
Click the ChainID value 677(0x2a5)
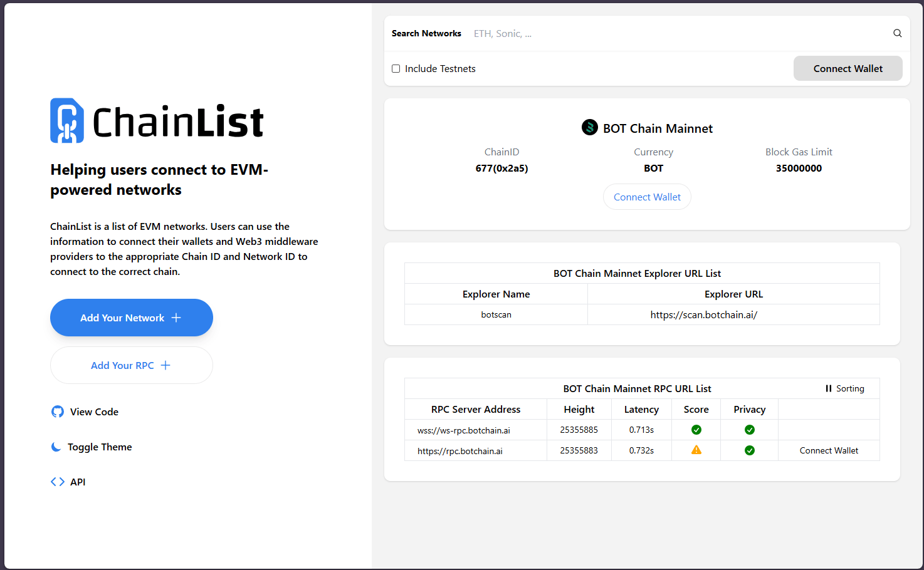[x=501, y=168]
